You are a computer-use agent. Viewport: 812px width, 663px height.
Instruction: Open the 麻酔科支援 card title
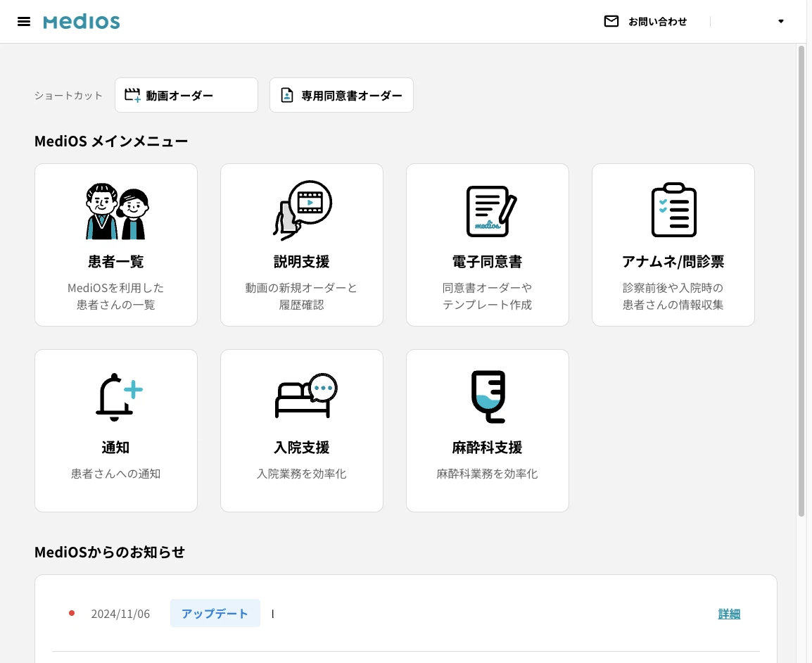[x=488, y=448]
